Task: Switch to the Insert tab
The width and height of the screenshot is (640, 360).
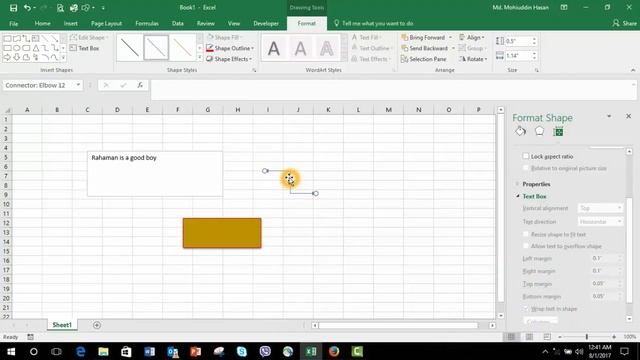Action: pyautogui.click(x=71, y=23)
